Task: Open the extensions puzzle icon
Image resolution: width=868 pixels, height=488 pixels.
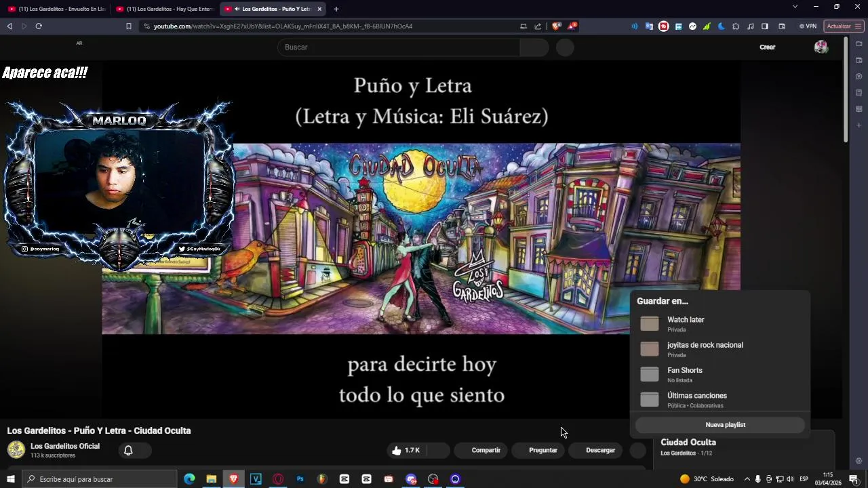Action: [736, 26]
